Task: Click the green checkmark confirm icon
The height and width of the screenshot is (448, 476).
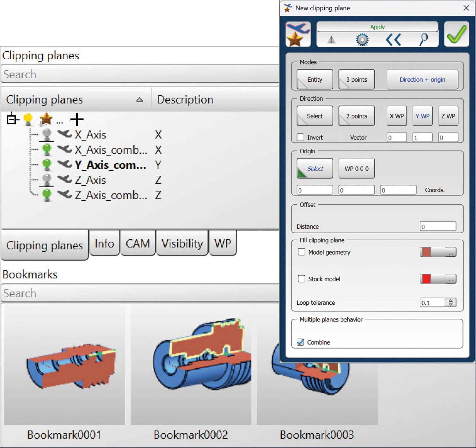Action: point(457,34)
